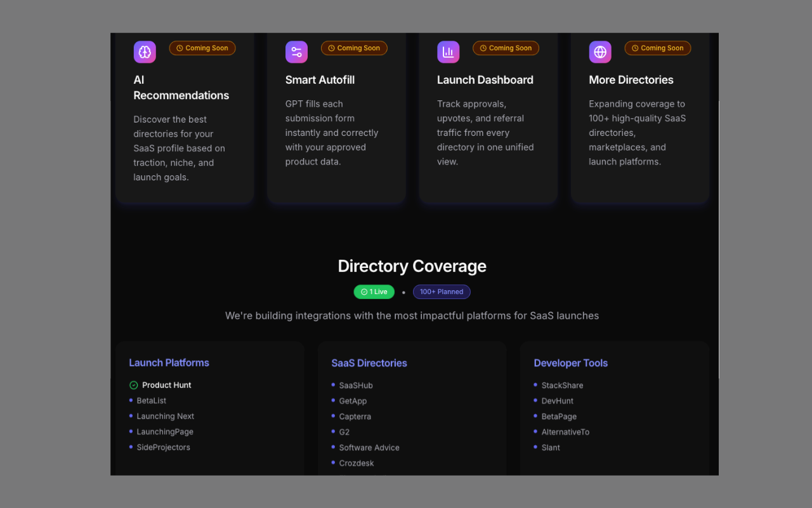Click the clock icon in Smart Autofill's Coming Soon badge

point(331,48)
